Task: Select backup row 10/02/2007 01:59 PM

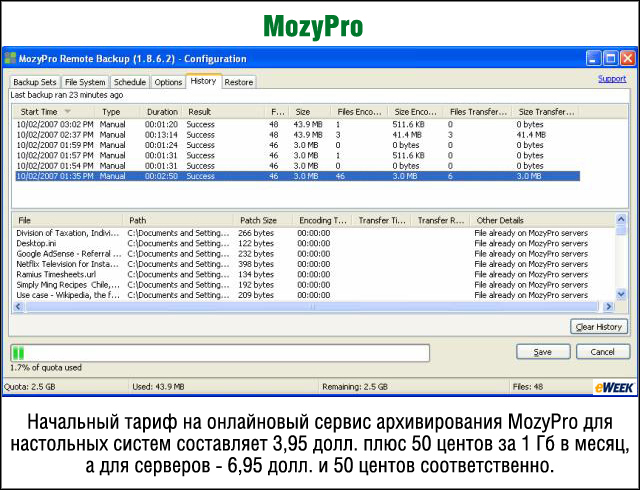Action: [297, 145]
